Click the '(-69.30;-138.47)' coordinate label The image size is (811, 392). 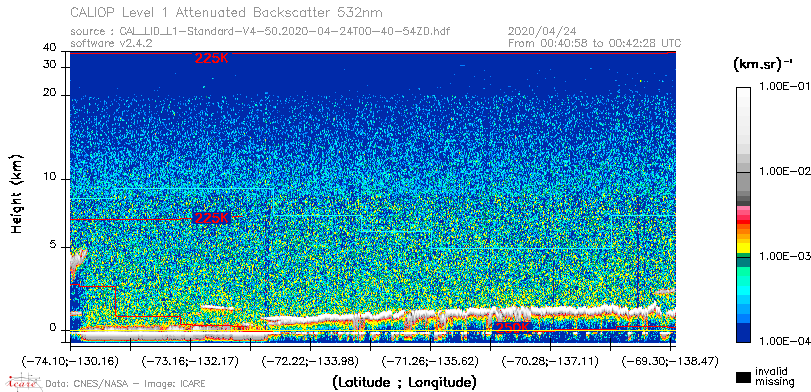tap(670, 361)
